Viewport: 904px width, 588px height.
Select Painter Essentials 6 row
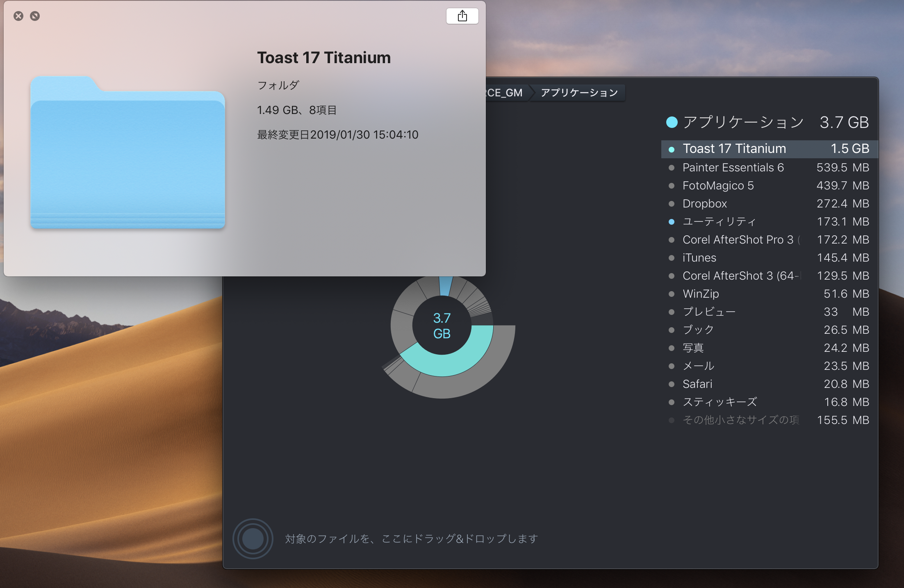pos(770,167)
